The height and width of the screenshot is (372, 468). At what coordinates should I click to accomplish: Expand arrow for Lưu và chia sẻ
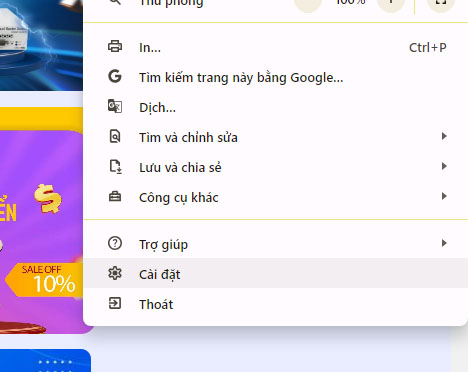click(x=444, y=166)
